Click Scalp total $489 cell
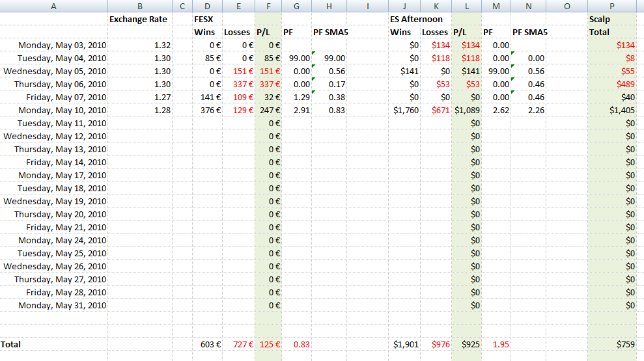 [612, 84]
